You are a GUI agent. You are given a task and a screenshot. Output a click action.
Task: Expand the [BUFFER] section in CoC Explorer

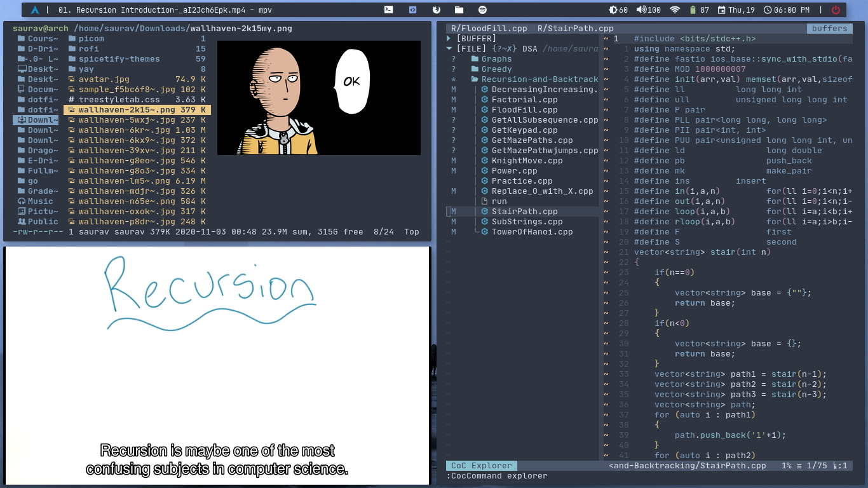pos(449,39)
